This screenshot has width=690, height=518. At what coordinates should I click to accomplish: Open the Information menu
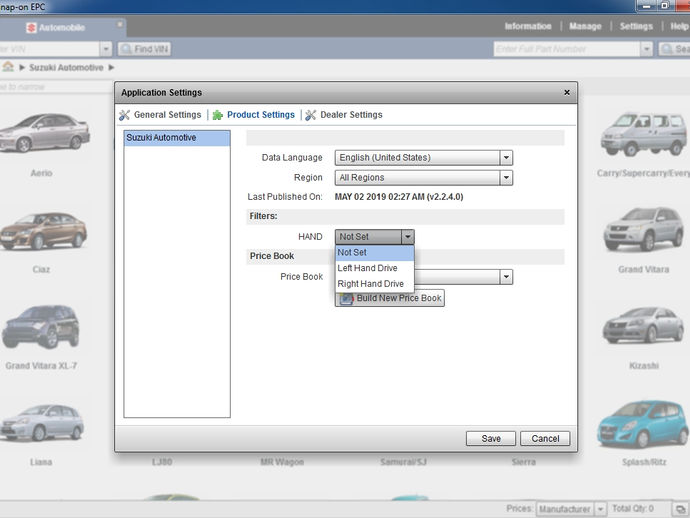pos(528,26)
